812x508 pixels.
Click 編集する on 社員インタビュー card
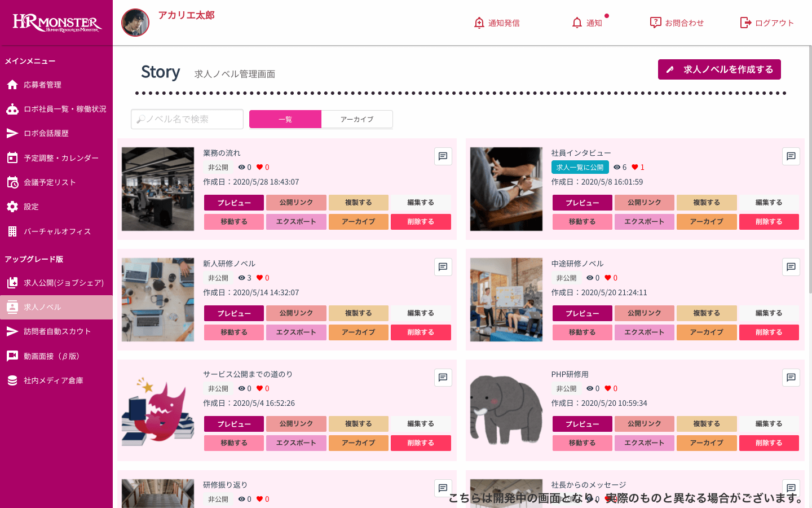pos(769,203)
